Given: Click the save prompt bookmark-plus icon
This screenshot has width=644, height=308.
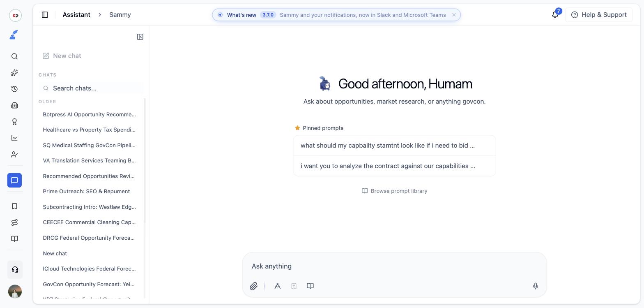Looking at the screenshot, I should 294,286.
